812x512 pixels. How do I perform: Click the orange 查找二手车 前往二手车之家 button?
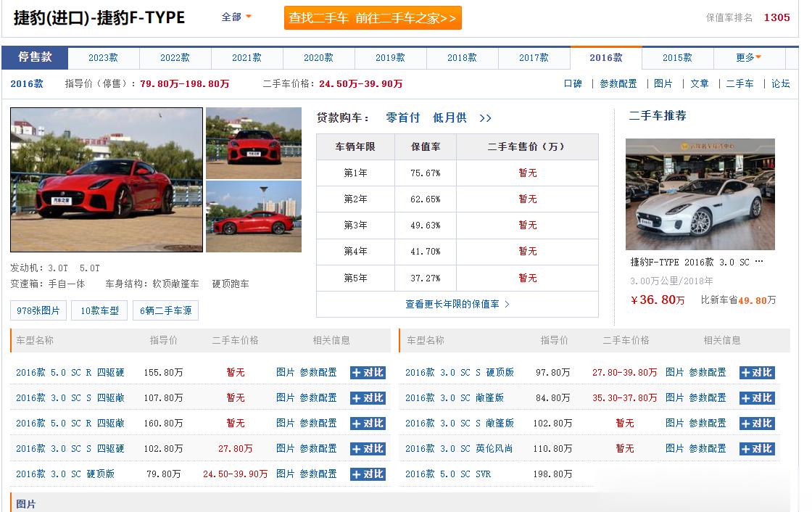[x=373, y=18]
